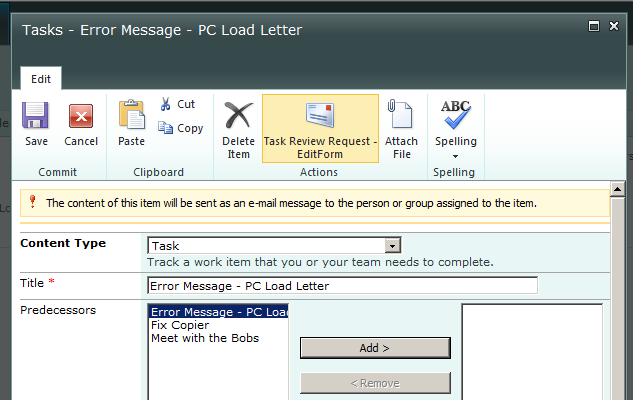633x400 pixels.
Task: Select Meet with the Bobs predecessor
Action: click(x=204, y=338)
